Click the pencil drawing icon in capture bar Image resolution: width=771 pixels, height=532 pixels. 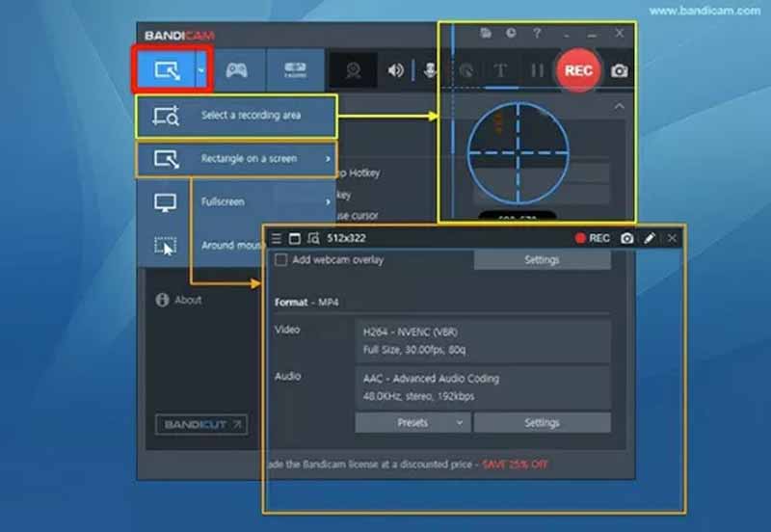pos(650,238)
